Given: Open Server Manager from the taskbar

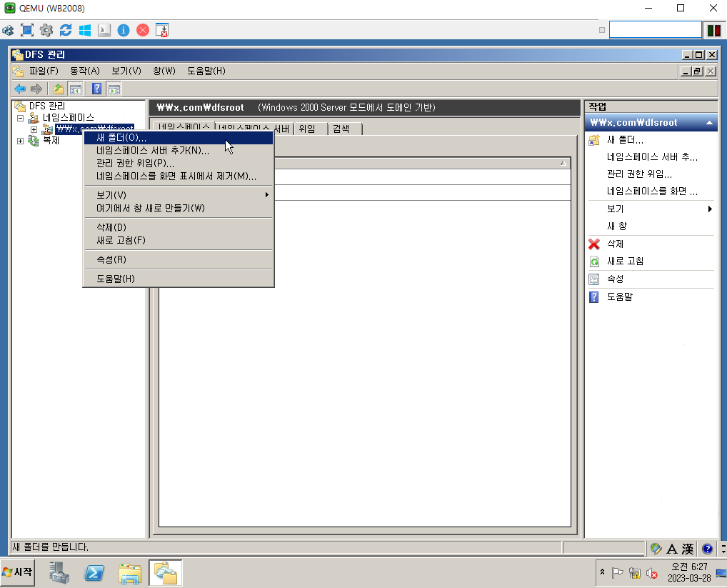Looking at the screenshot, I should [59, 573].
